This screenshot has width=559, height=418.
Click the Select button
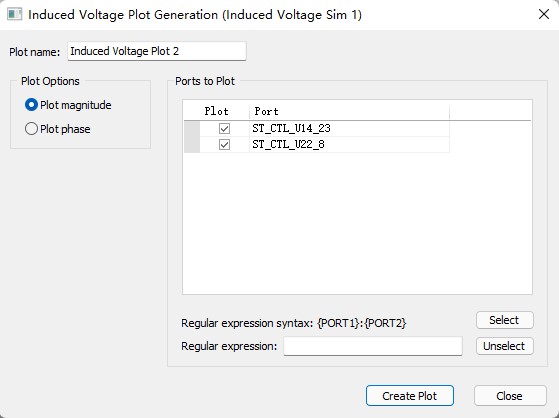tap(504, 320)
